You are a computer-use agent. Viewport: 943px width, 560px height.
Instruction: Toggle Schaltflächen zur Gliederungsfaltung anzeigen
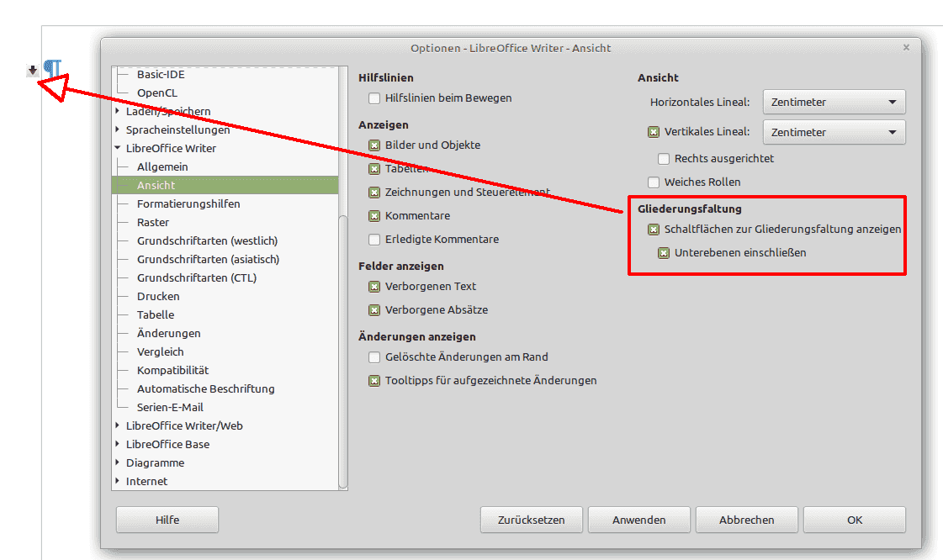654,229
